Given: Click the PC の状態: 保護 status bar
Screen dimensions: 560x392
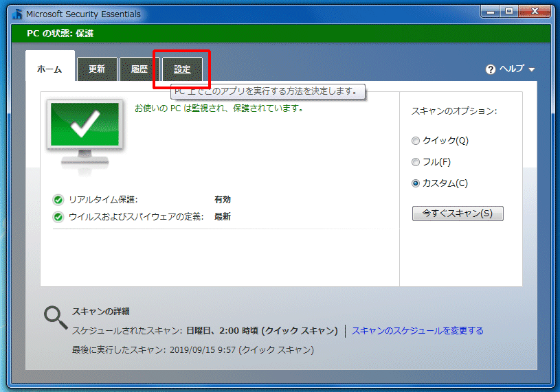Looking at the screenshot, I should point(281,34).
